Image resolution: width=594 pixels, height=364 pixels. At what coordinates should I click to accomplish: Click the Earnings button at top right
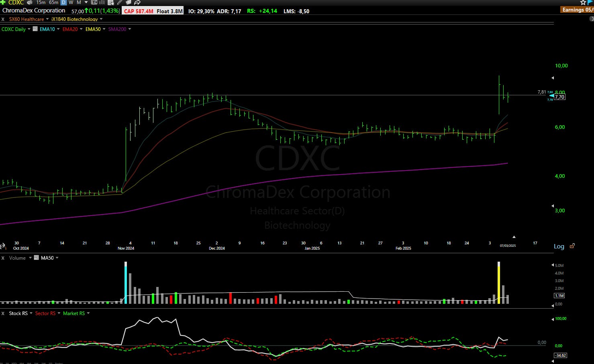point(576,10)
